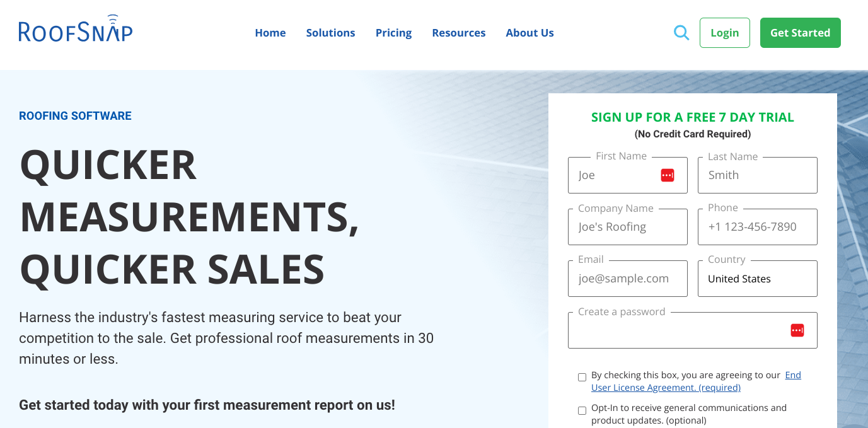Click the red icon in First Name field
The image size is (868, 428).
coord(668,175)
